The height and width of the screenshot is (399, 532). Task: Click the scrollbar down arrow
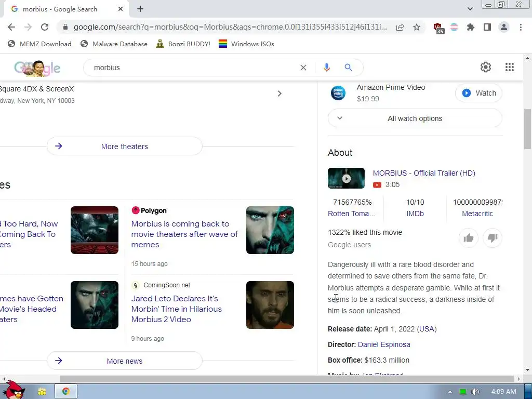pyautogui.click(x=527, y=370)
